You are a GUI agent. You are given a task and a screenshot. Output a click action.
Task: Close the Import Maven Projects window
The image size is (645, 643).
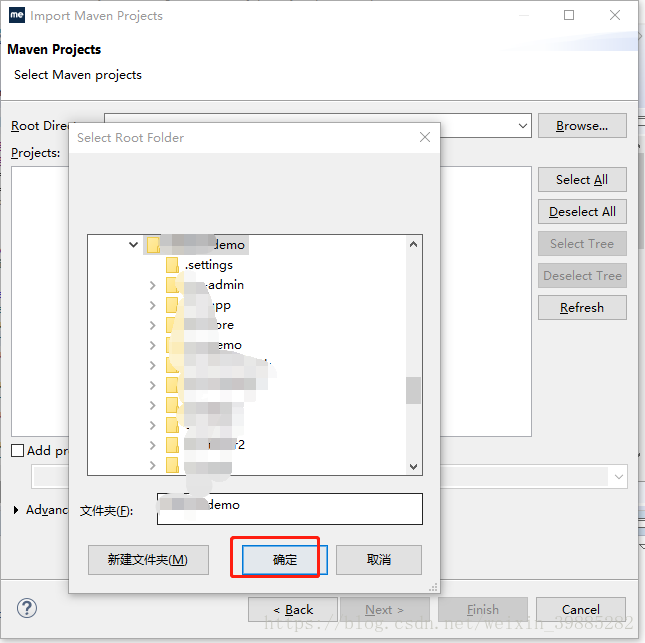tap(615, 15)
